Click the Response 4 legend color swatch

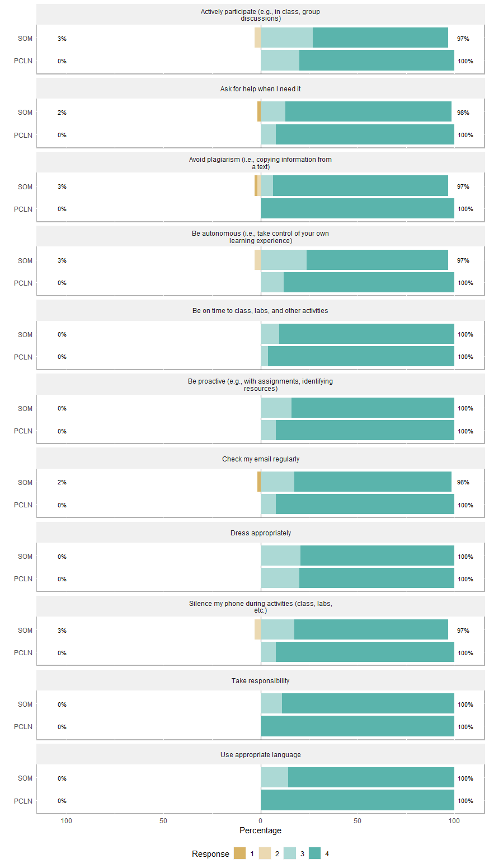coord(315,853)
